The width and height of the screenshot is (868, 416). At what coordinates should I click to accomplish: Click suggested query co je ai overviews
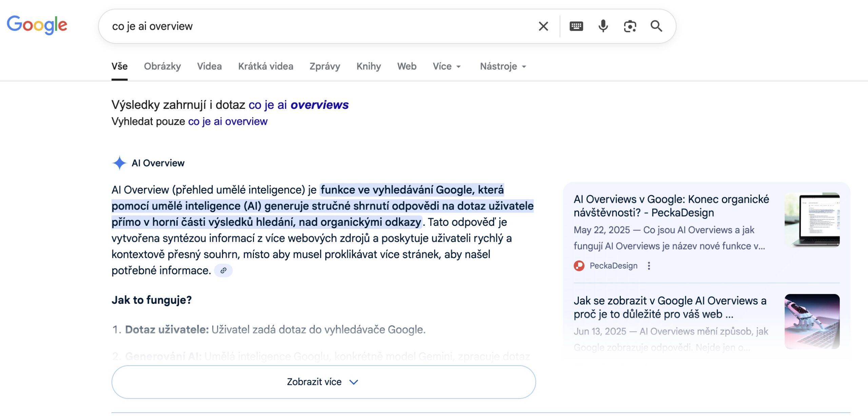(298, 105)
